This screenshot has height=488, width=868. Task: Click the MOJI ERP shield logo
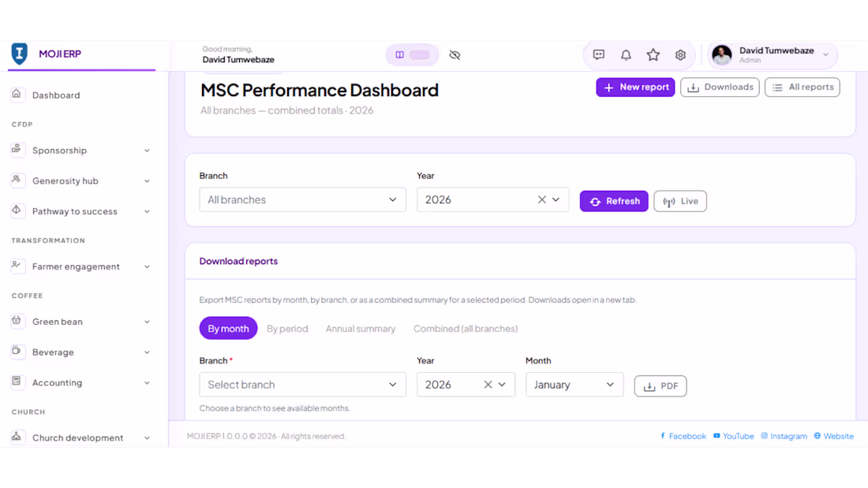[20, 54]
